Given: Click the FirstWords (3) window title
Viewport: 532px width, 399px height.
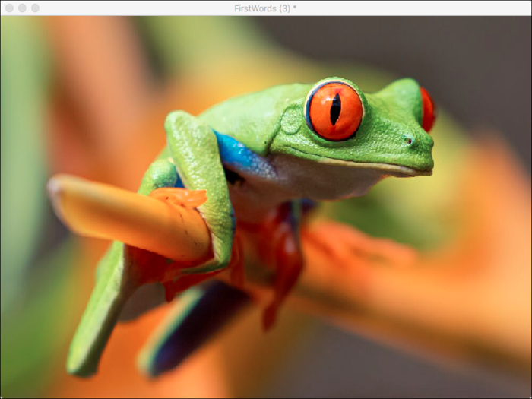Looking at the screenshot, I should (x=265, y=8).
